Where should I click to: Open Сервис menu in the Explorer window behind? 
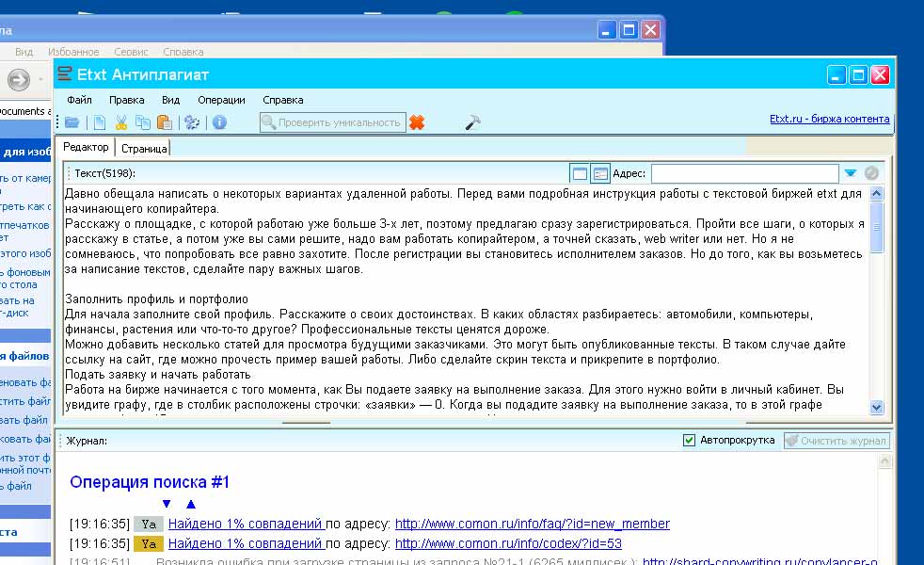point(132,52)
